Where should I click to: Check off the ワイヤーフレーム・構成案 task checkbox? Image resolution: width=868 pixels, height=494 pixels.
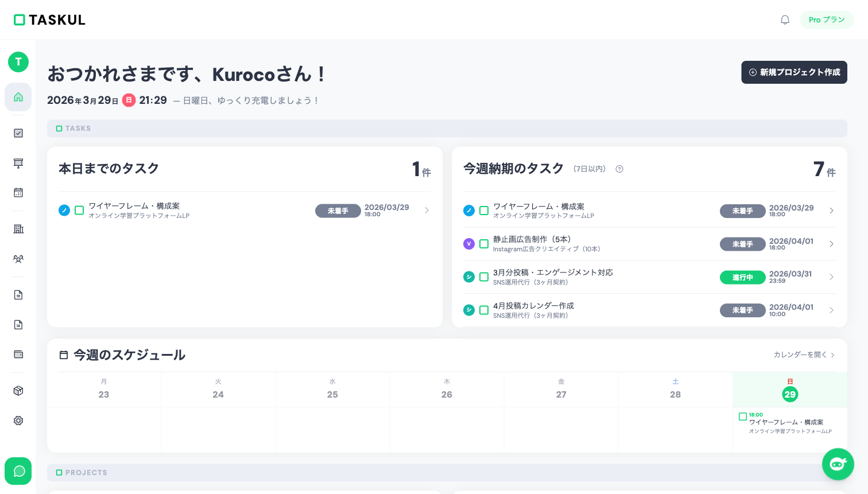(x=79, y=210)
